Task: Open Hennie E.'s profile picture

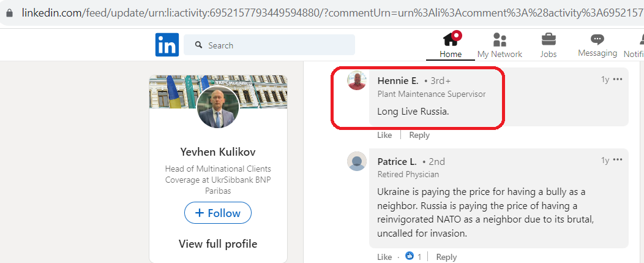Action: point(357,80)
